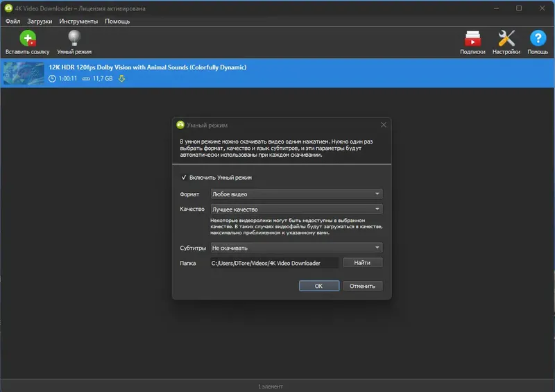Click the 11,7 GB size text

pos(103,78)
